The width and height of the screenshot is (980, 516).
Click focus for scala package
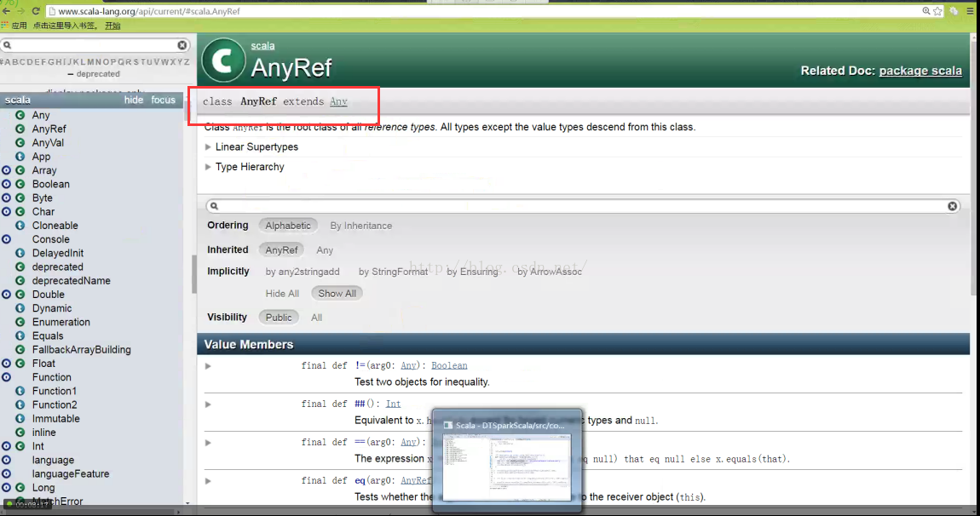point(163,100)
